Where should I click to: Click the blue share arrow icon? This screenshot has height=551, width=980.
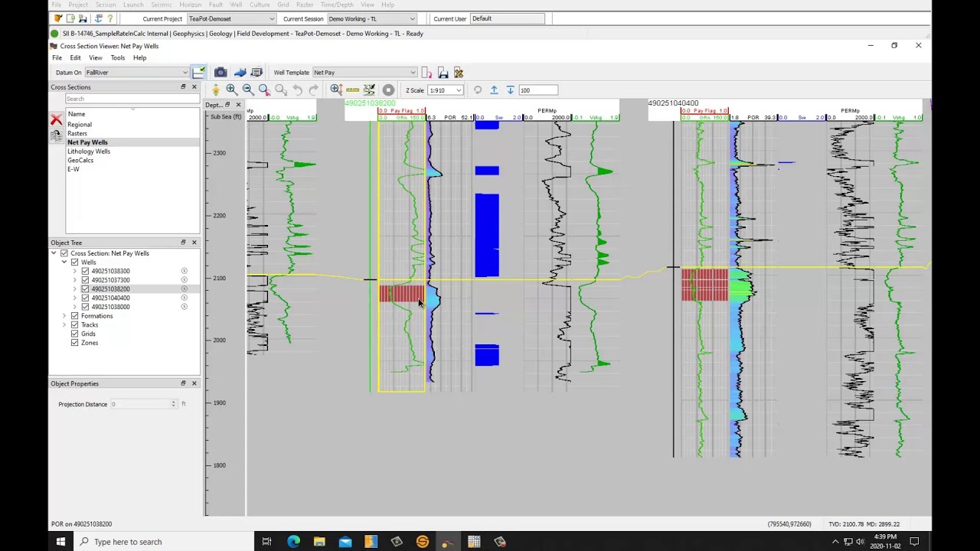240,73
